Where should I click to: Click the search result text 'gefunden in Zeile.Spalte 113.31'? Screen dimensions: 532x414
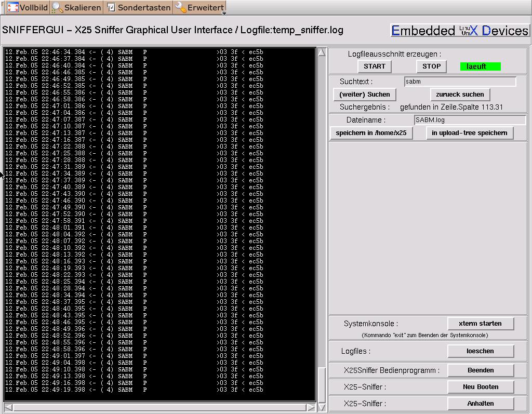click(x=451, y=107)
